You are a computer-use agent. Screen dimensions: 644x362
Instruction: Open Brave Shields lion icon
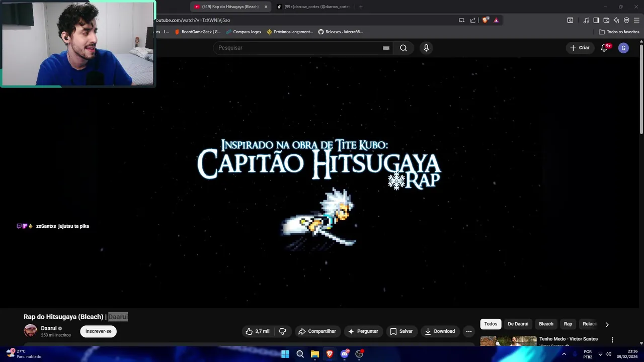pyautogui.click(x=485, y=20)
